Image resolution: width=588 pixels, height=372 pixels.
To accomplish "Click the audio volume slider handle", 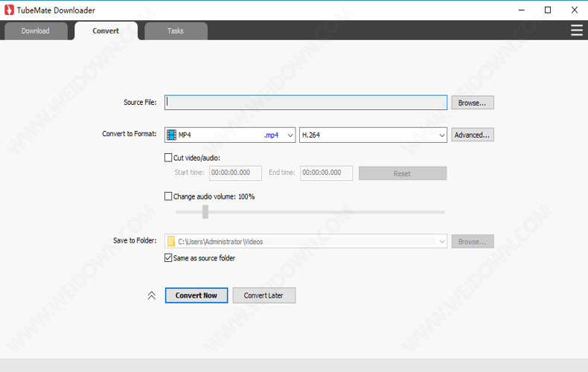I will pyautogui.click(x=205, y=211).
